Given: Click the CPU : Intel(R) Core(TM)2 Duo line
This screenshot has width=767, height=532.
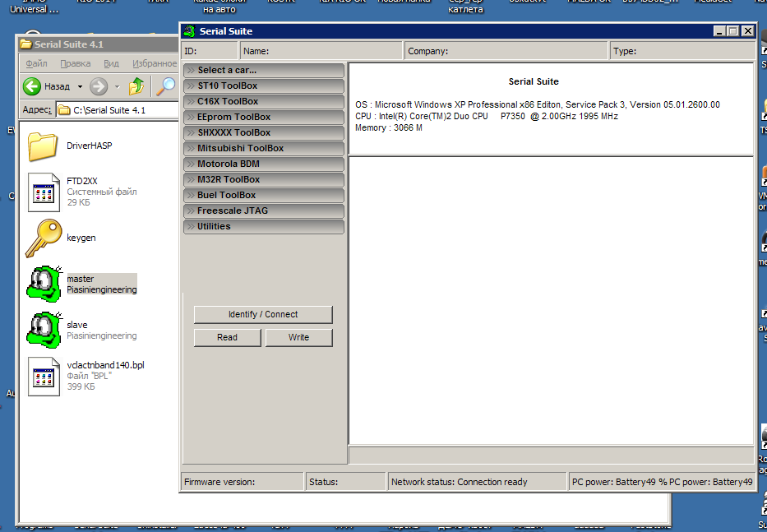Looking at the screenshot, I should (x=487, y=117).
